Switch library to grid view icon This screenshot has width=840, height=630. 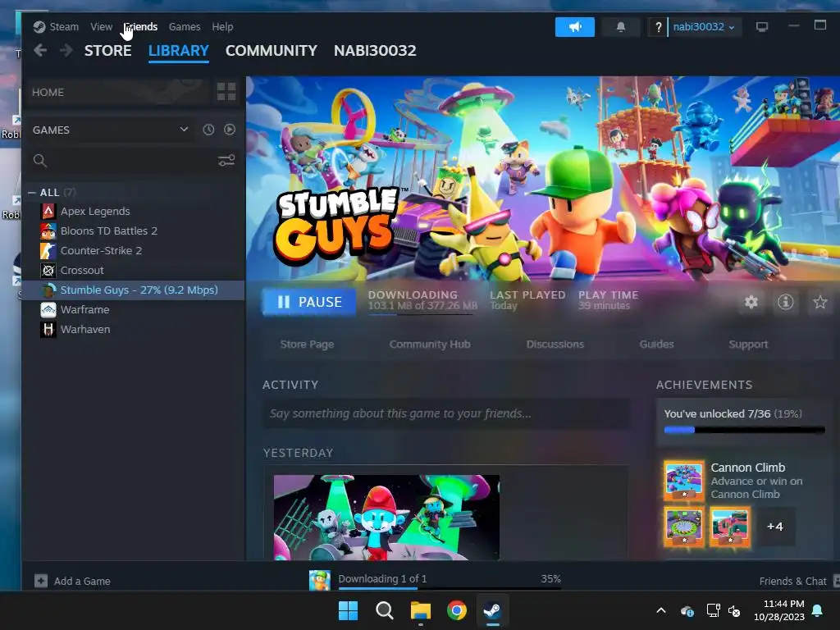(226, 92)
